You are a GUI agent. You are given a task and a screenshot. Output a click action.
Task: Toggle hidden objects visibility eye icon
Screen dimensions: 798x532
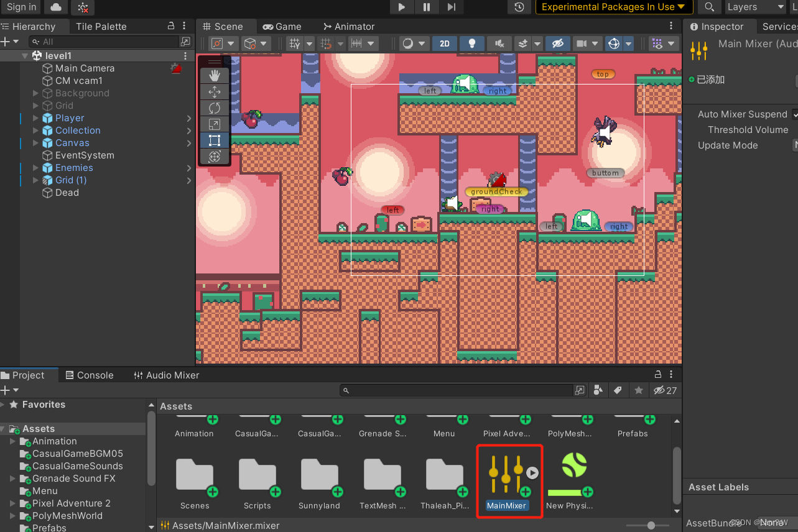click(558, 44)
